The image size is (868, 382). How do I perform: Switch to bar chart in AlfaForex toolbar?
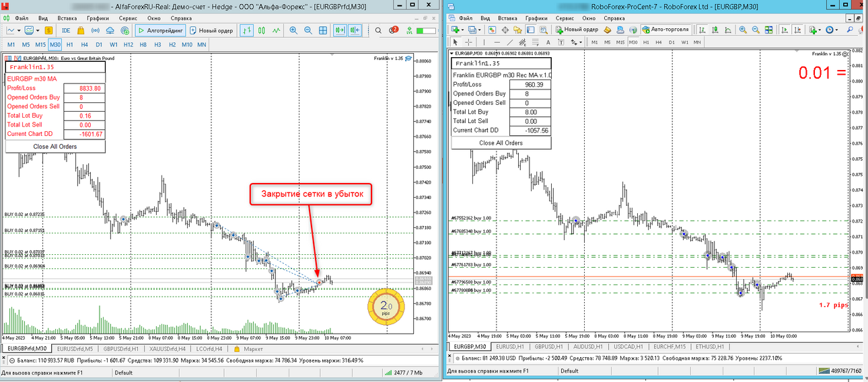247,30
